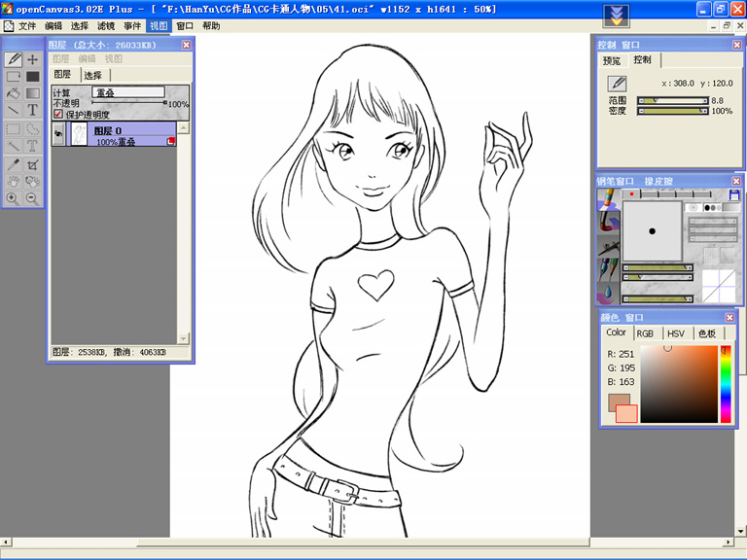Switch to the RGB color tab
Screen dimensions: 747x560
coord(645,333)
